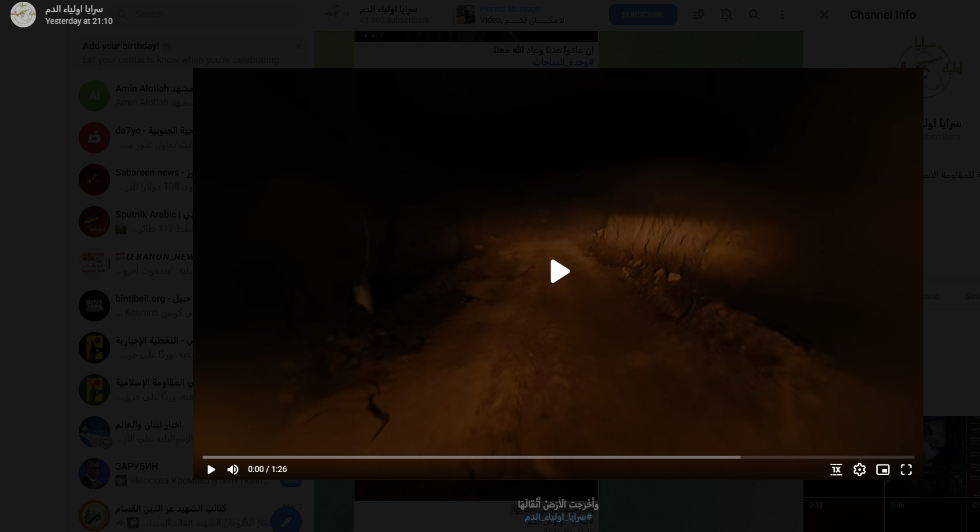Open the Amin Alotlah chat avatar

tap(94, 96)
